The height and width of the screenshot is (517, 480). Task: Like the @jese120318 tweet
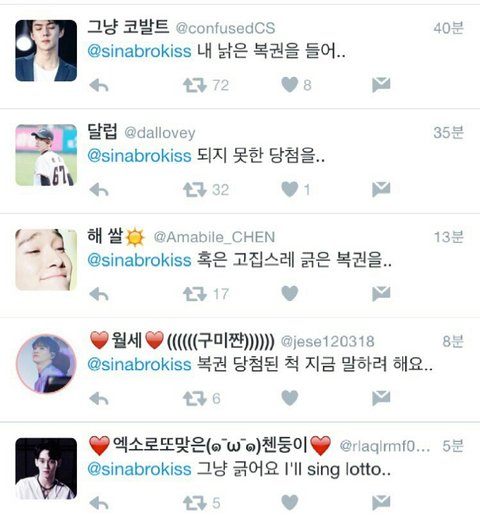[290, 398]
